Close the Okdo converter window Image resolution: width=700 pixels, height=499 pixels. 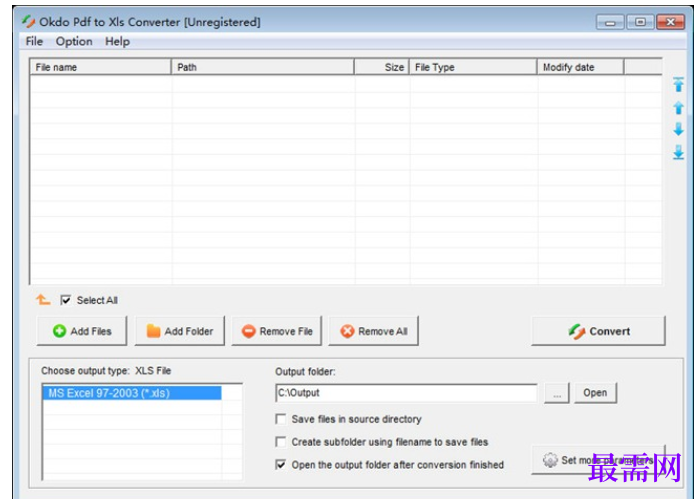(670, 22)
